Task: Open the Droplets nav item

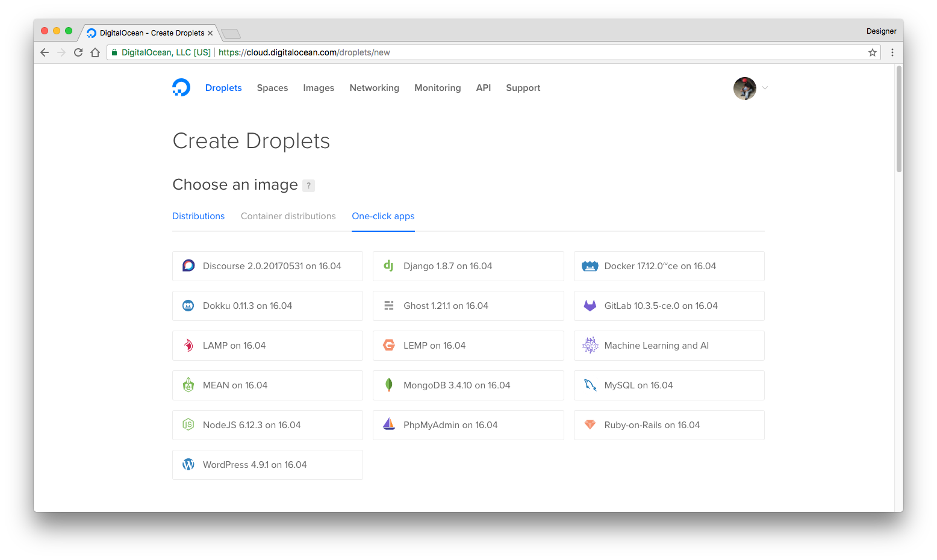Action: click(223, 88)
